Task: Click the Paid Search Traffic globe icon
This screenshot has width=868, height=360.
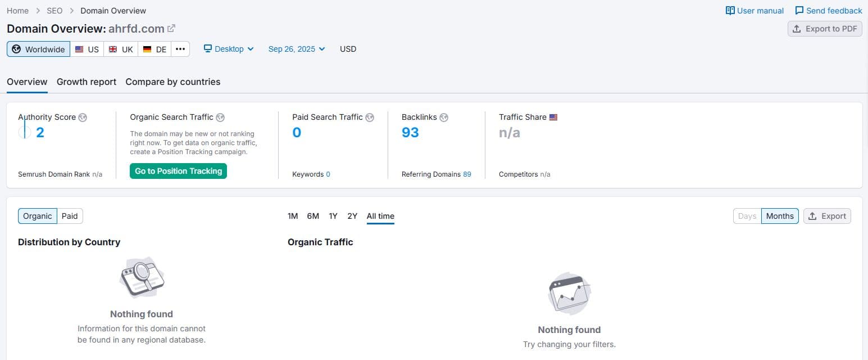Action: pos(370,118)
